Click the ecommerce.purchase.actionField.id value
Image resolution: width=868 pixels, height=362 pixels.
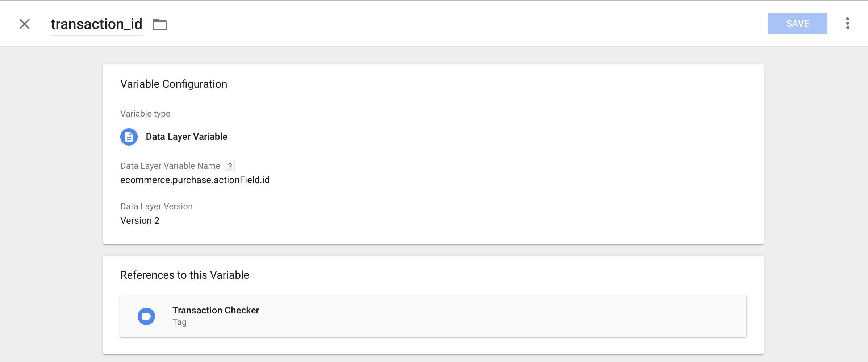click(195, 180)
